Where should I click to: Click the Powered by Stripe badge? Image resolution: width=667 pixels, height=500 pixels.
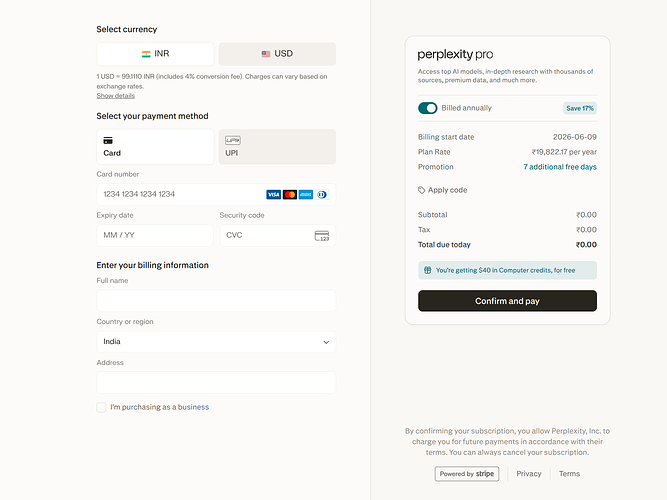[x=467, y=474]
